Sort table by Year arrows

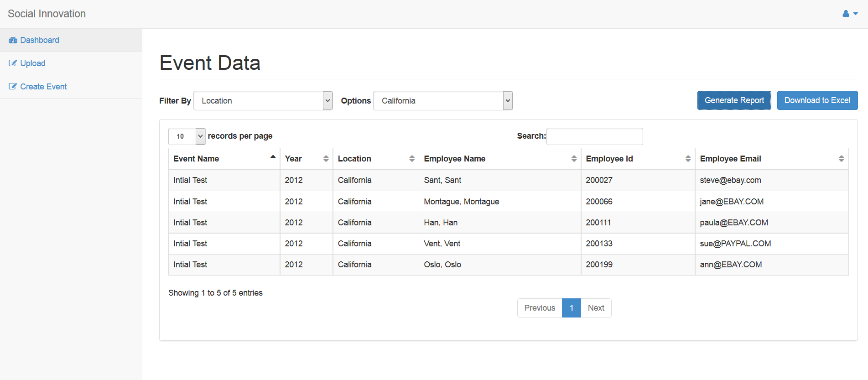pos(326,159)
